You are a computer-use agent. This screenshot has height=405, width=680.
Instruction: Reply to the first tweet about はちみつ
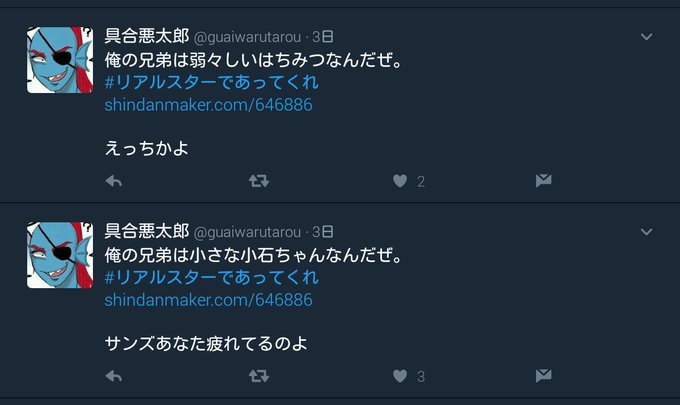click(114, 181)
